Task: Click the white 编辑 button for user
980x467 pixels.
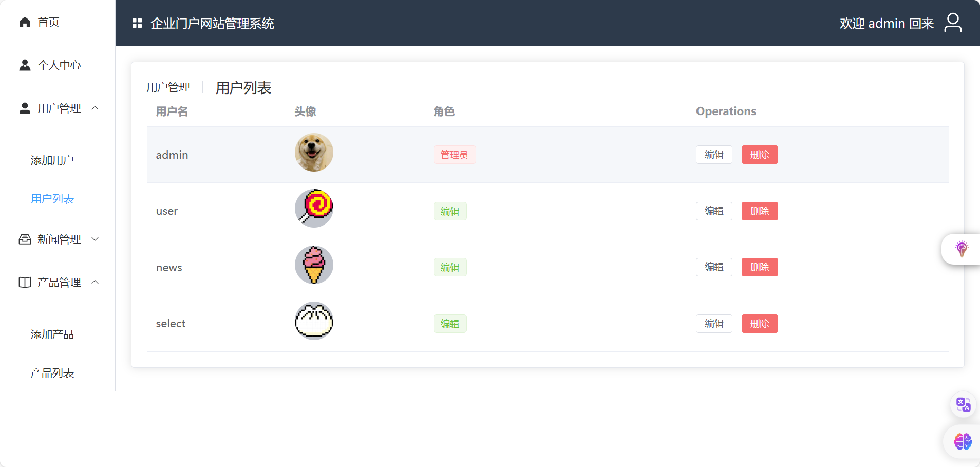Action: click(714, 211)
